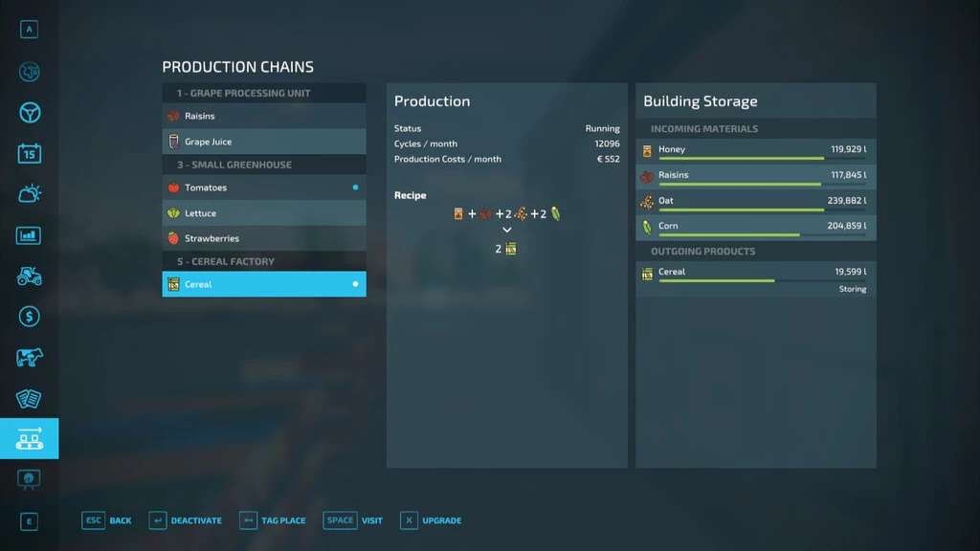Open the animals cow icon
The width and height of the screenshot is (980, 551).
point(29,358)
